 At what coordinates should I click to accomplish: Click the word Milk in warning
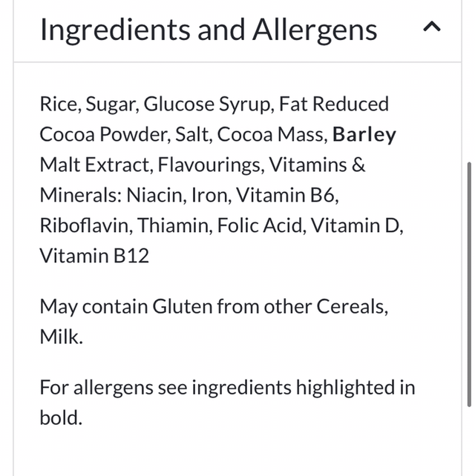point(61,337)
